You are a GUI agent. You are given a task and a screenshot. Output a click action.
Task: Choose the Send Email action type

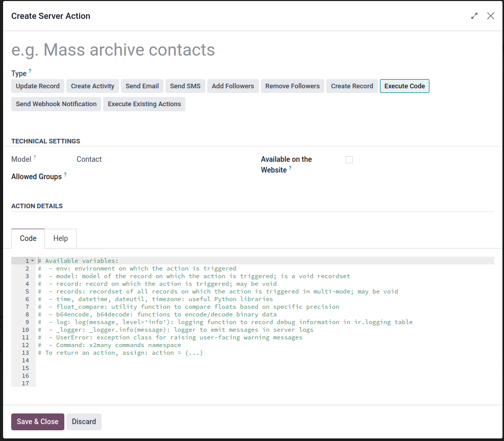[x=142, y=86]
